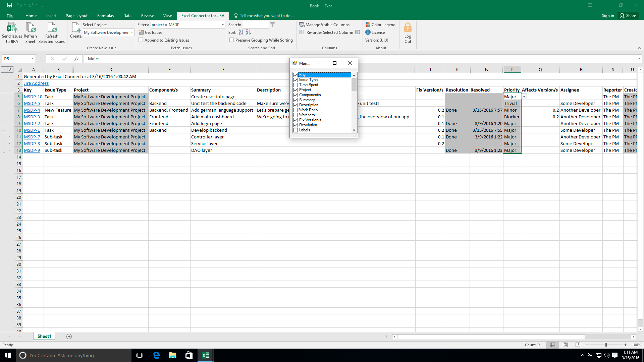Click the insert function fx icon
Viewport: 644px width, 362px height.
(76, 59)
